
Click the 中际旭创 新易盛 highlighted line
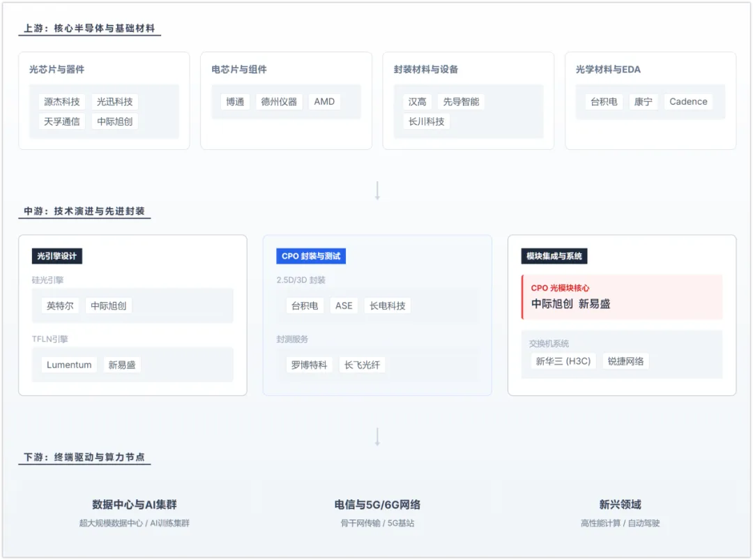570,304
